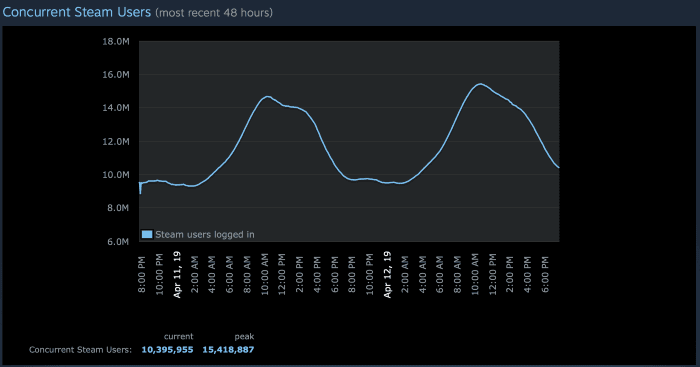
Task: Click the 16.0M y-axis label
Action: coord(116,75)
